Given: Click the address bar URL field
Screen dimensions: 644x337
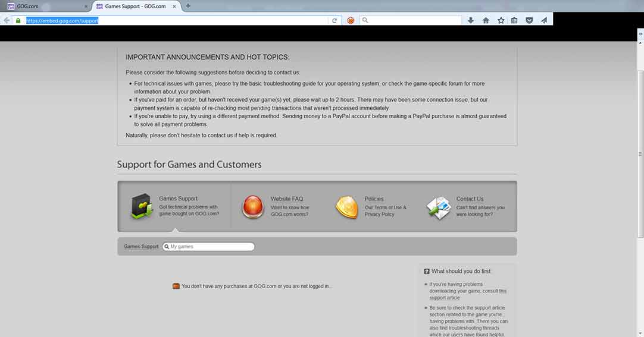Looking at the screenshot, I should click(177, 20).
